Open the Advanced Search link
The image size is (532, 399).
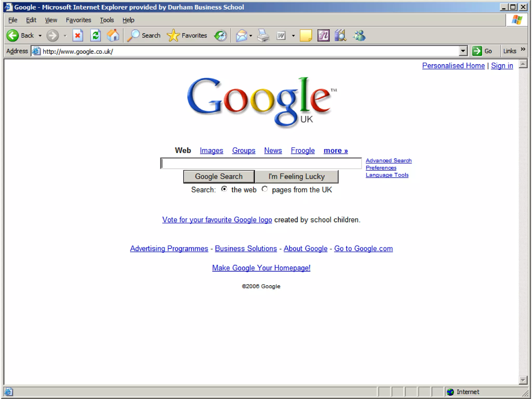pos(388,161)
